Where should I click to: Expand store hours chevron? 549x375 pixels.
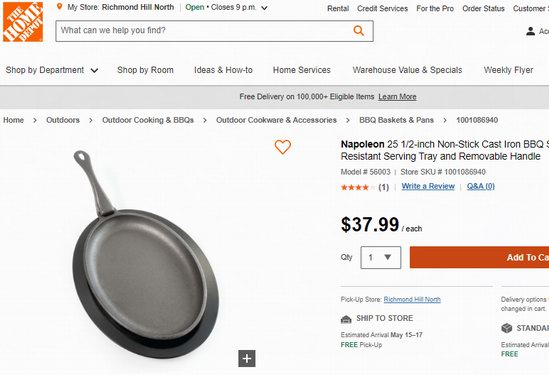pos(264,8)
